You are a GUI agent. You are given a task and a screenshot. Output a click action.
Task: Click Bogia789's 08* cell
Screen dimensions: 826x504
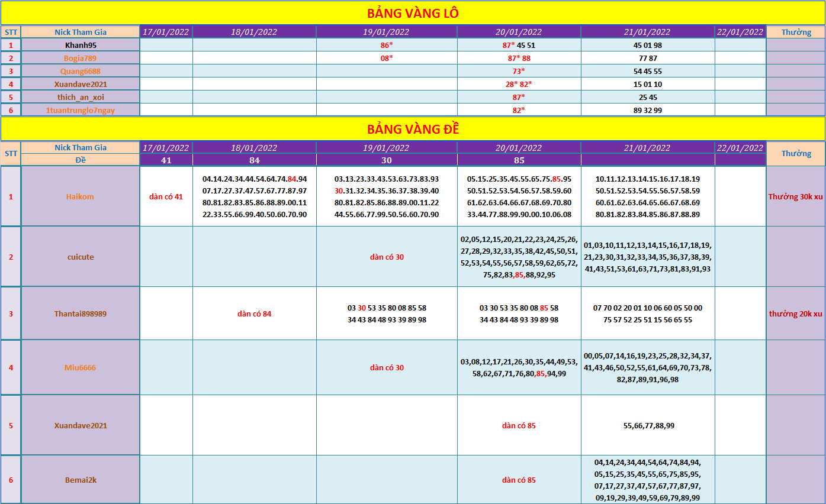tap(387, 58)
